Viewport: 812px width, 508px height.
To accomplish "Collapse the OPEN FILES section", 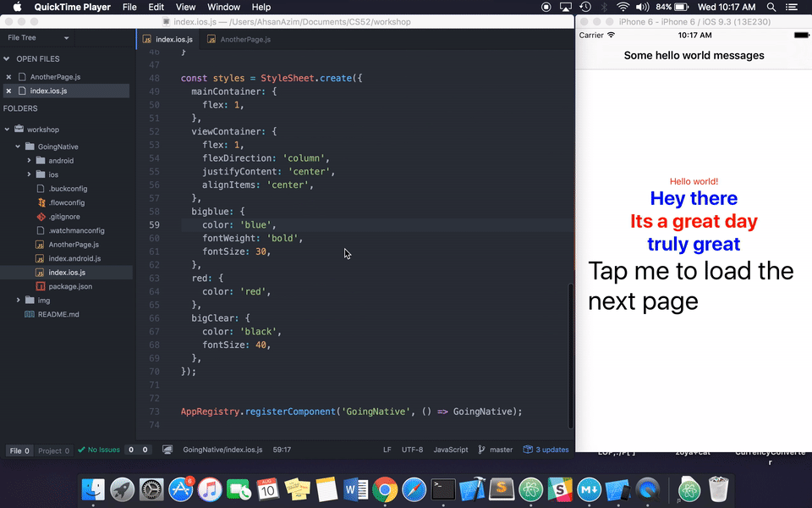I will [7, 58].
